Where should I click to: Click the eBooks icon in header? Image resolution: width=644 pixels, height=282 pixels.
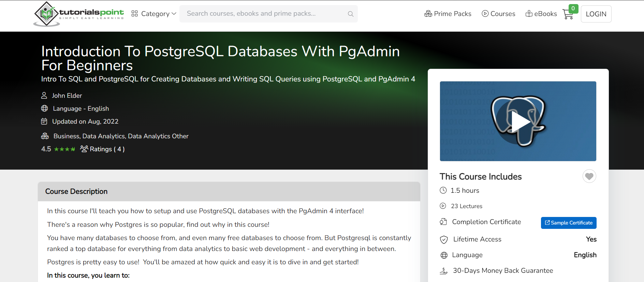(x=529, y=14)
